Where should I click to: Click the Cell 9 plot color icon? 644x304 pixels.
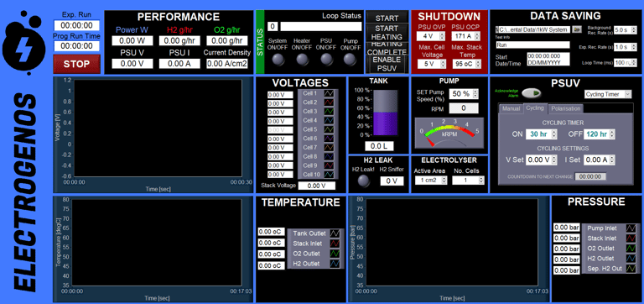[330, 165]
